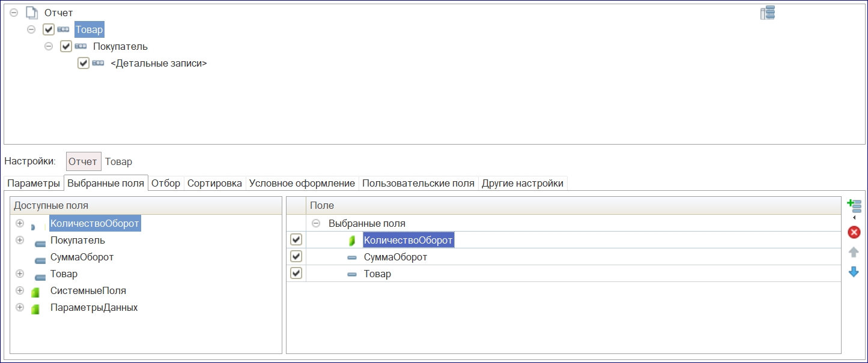Click the green icon beside ПараметрыДанных
Image resolution: width=868 pixels, height=363 pixels.
(x=35, y=309)
